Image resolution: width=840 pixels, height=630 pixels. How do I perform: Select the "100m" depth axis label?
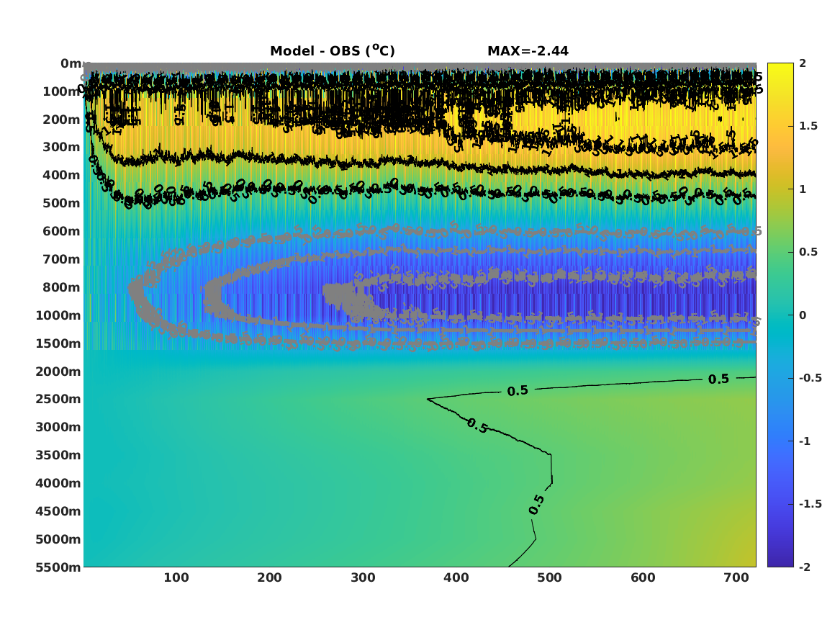tap(62, 91)
